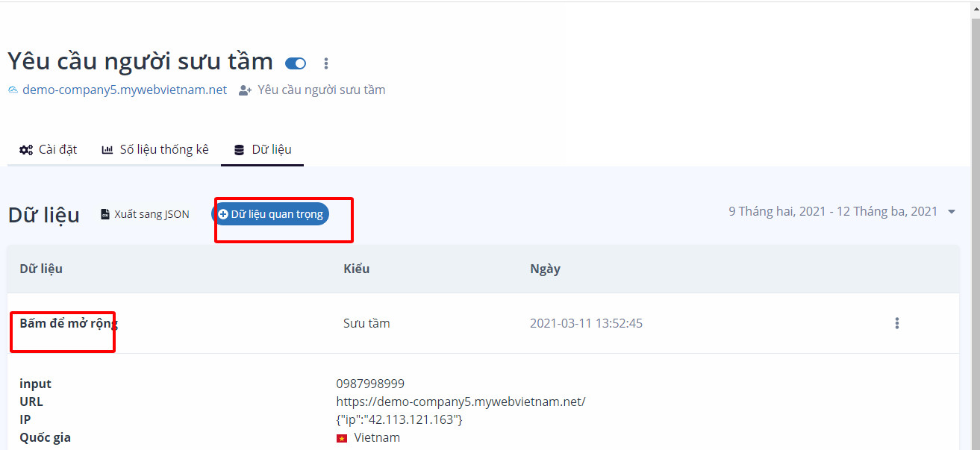980x450 pixels.
Task: Export data with Xuất sang JSON
Action: click(x=145, y=214)
